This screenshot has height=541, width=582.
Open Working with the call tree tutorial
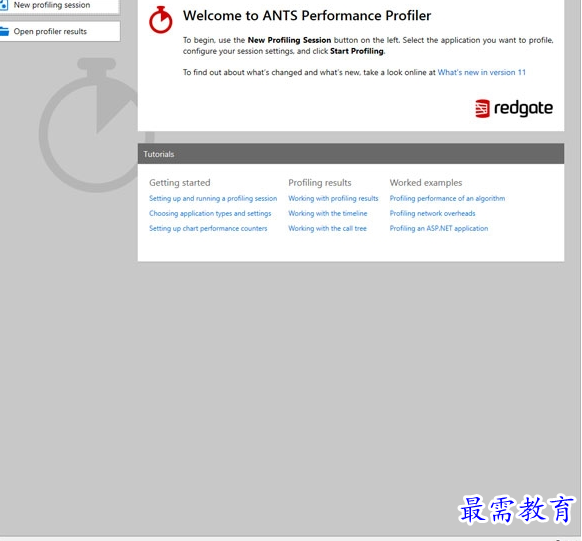coord(327,228)
